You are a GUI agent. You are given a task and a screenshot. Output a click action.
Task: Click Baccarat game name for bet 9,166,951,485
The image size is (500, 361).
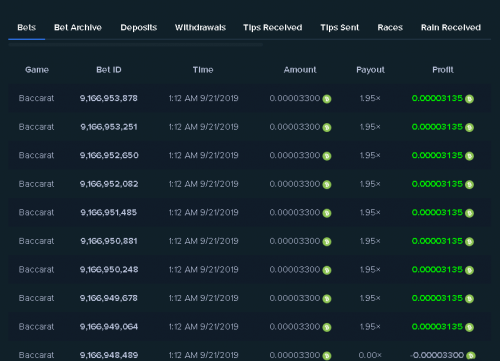(36, 212)
